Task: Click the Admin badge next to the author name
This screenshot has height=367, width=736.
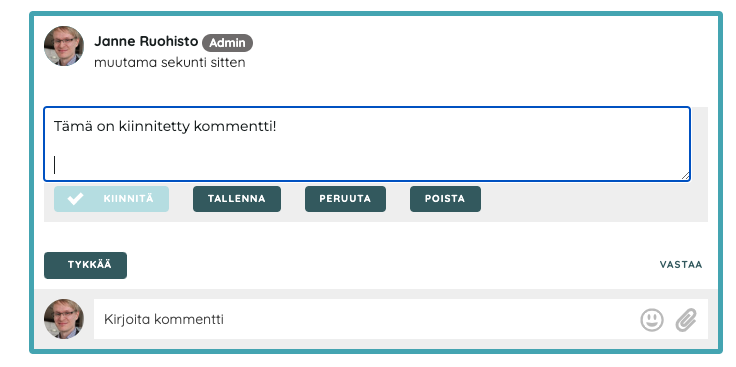Action: [x=227, y=43]
